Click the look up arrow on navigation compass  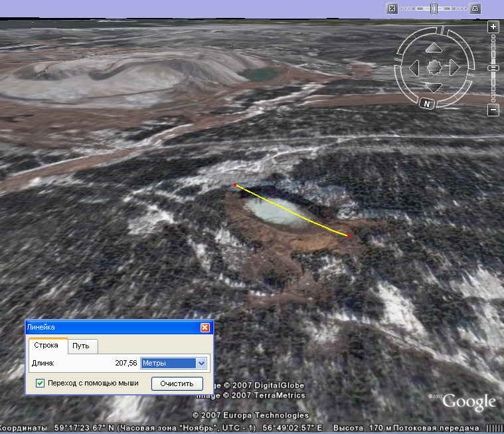pyautogui.click(x=434, y=48)
